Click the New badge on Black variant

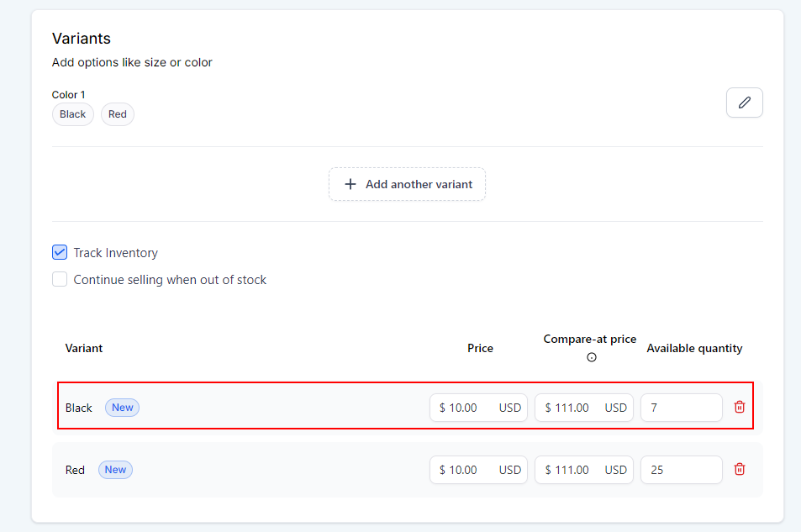123,408
